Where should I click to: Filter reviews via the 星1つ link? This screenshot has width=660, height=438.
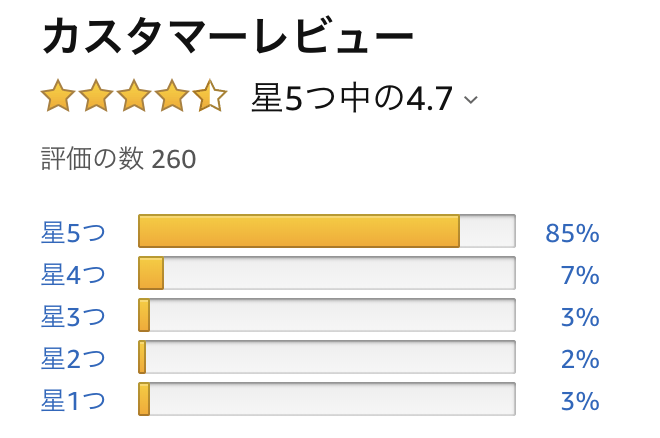(x=73, y=400)
